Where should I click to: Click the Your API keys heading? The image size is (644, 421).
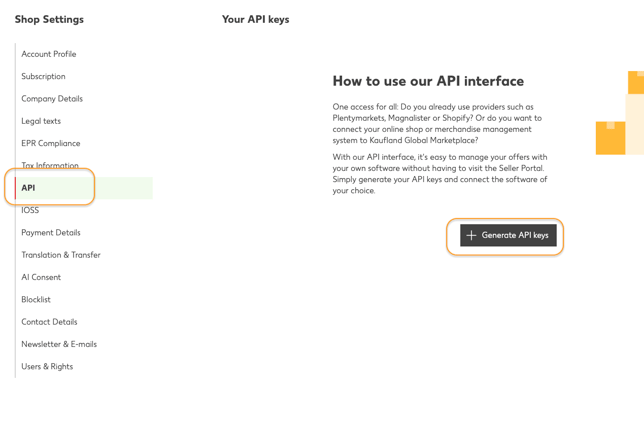tap(255, 19)
